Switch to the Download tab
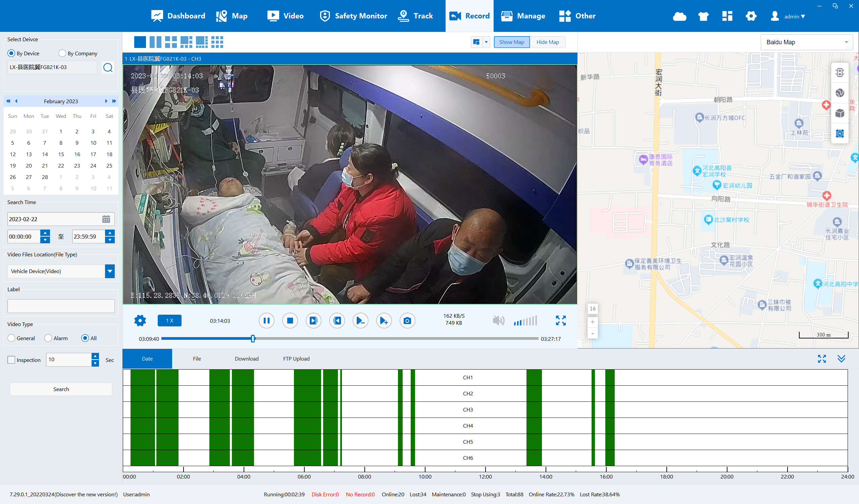This screenshot has height=504, width=859. (x=246, y=359)
